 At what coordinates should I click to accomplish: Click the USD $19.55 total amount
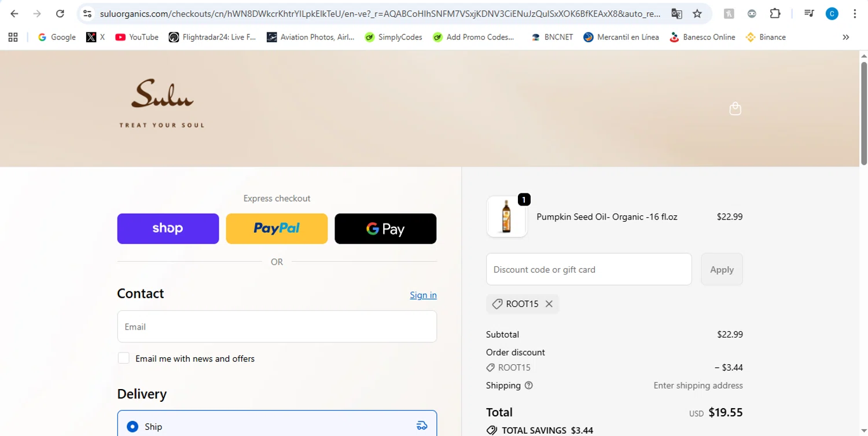[716, 412]
